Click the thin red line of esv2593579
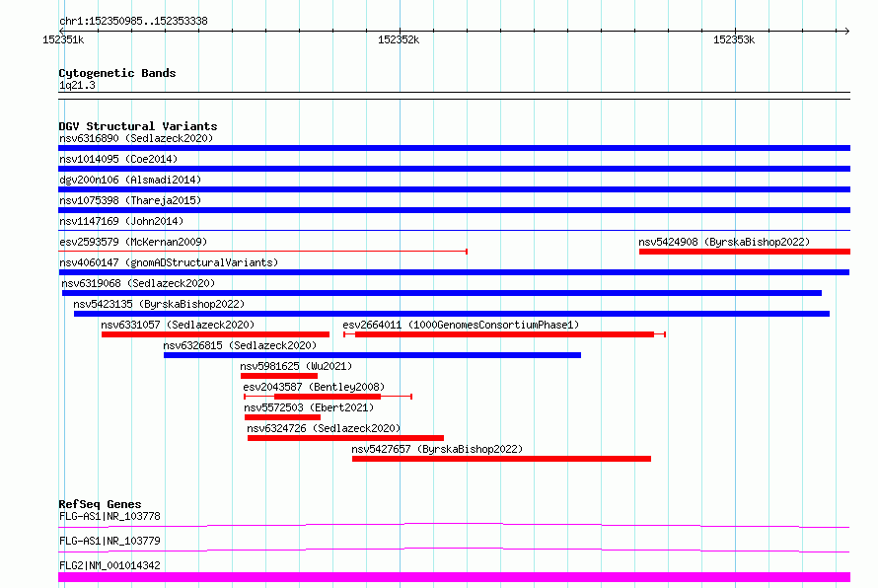 click(262, 252)
